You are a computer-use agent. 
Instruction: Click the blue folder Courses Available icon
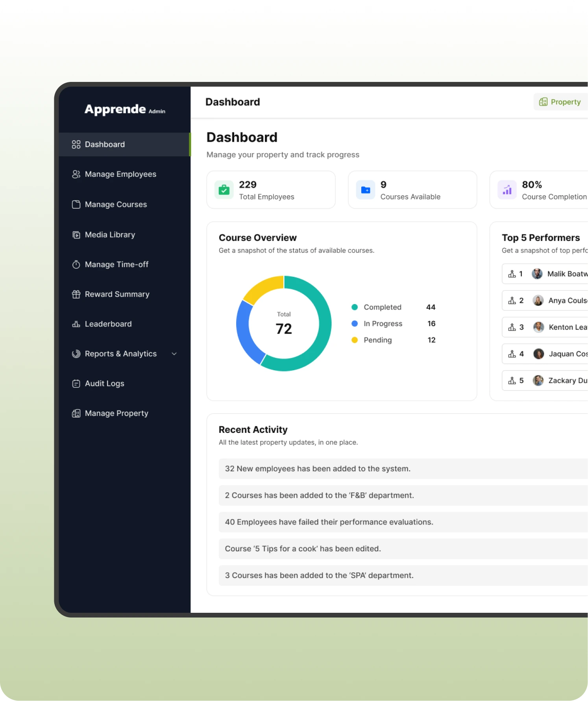coord(366,190)
